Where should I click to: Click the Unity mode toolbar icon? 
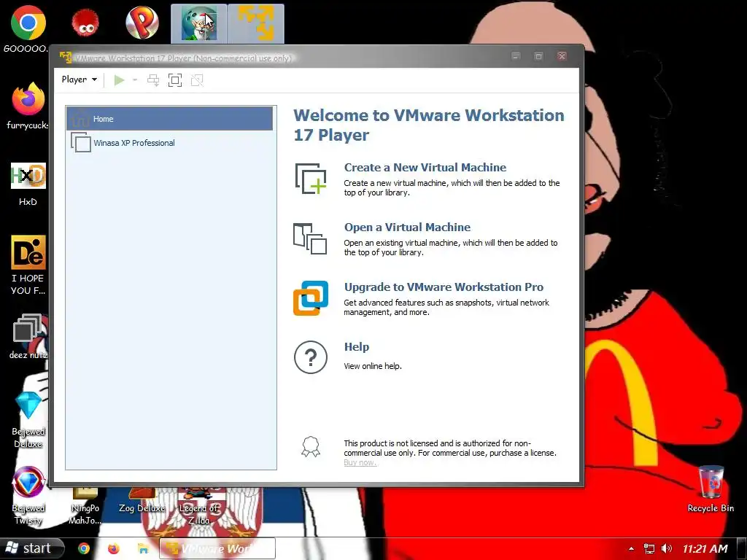pyautogui.click(x=197, y=80)
